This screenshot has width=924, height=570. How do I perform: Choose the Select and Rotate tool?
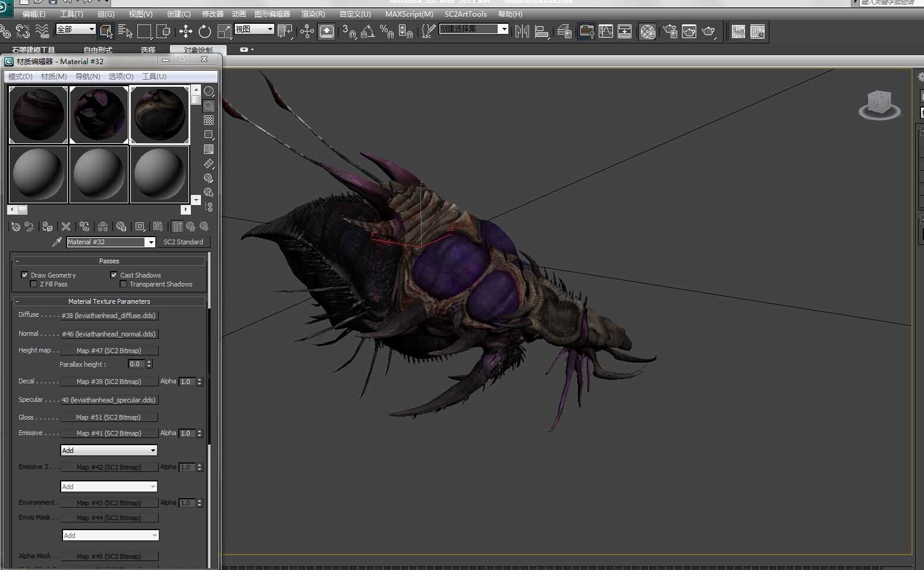pyautogui.click(x=205, y=31)
